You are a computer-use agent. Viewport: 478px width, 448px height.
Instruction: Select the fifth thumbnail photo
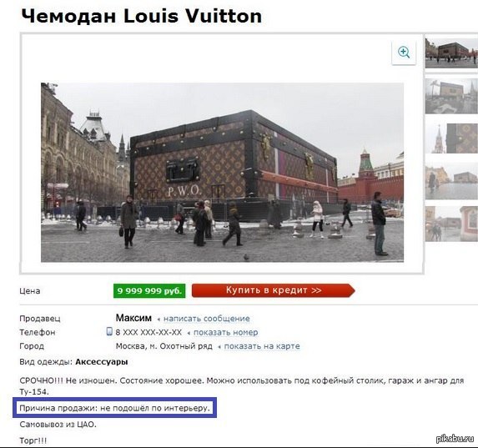tap(451, 224)
